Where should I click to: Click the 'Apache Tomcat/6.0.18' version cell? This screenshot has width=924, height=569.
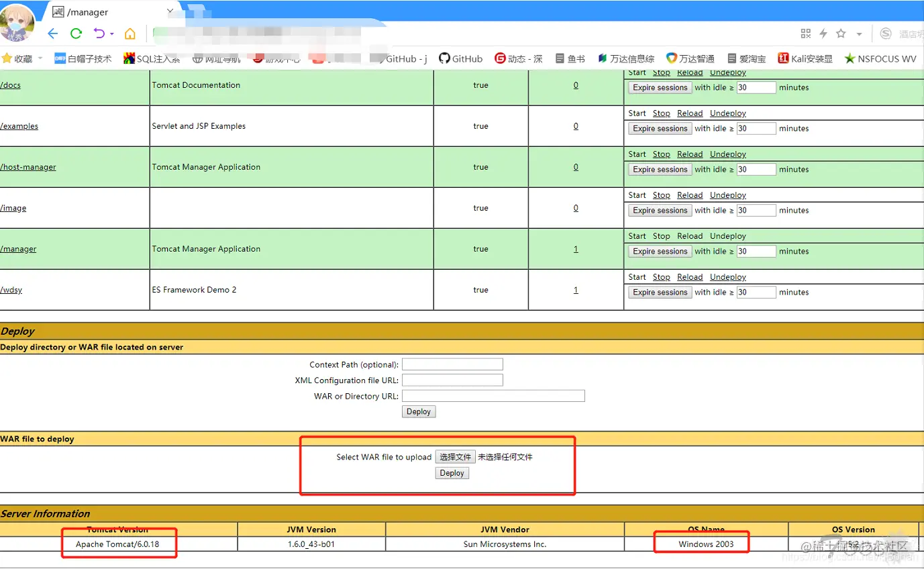coord(117,544)
